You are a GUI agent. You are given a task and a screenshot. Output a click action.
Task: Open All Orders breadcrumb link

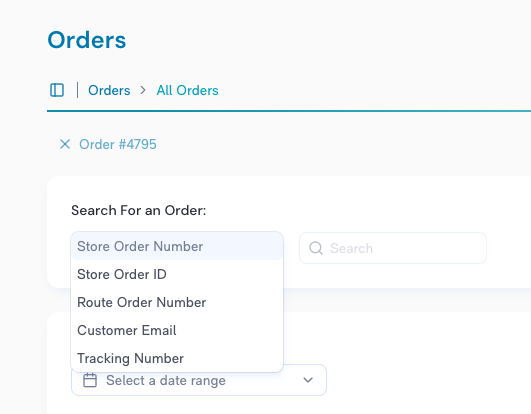click(187, 90)
